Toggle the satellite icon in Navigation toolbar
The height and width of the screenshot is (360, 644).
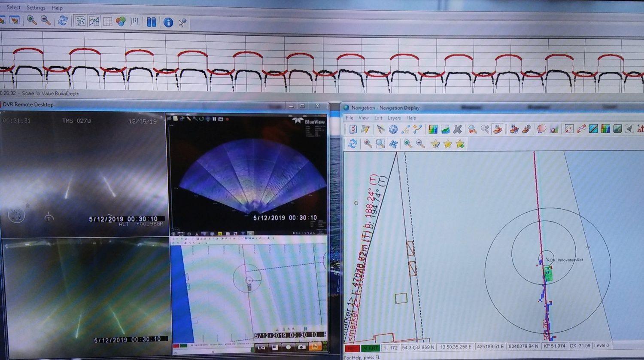(393, 144)
